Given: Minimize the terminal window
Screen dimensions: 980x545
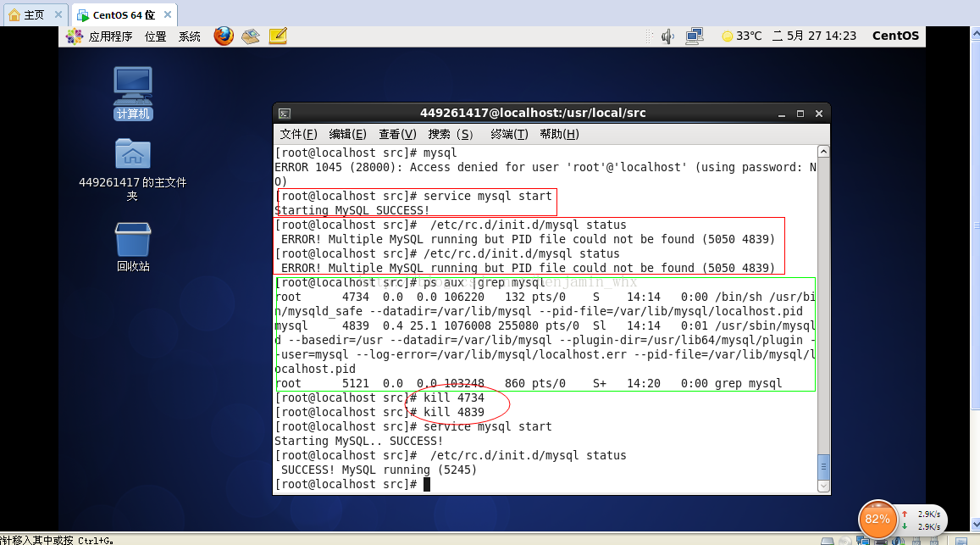Looking at the screenshot, I should point(781,114).
